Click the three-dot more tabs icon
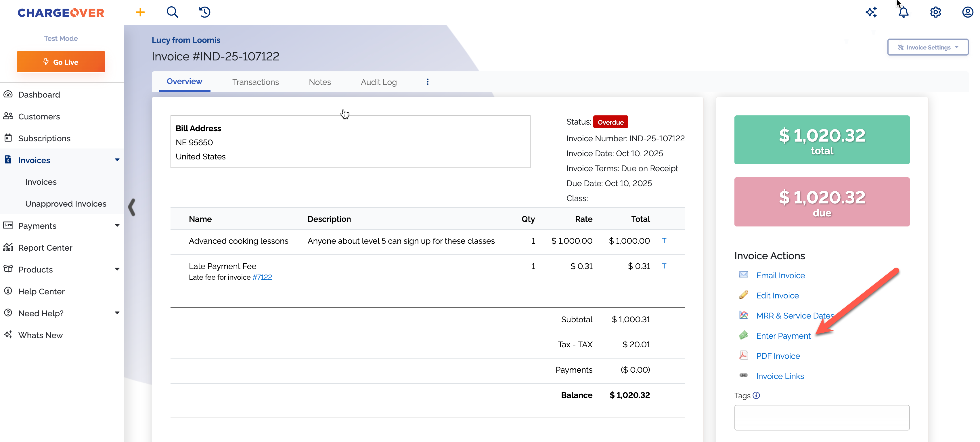This screenshot has height=442, width=980. point(428,82)
